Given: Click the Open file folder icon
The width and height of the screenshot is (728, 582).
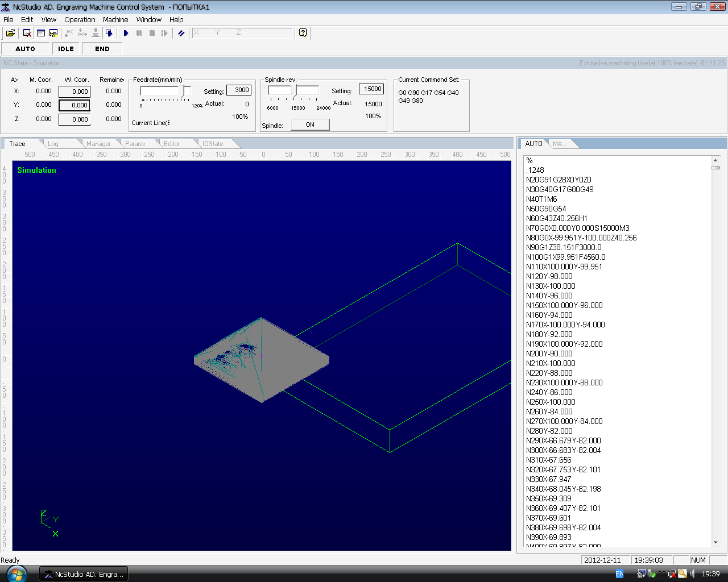Looking at the screenshot, I should [x=10, y=33].
